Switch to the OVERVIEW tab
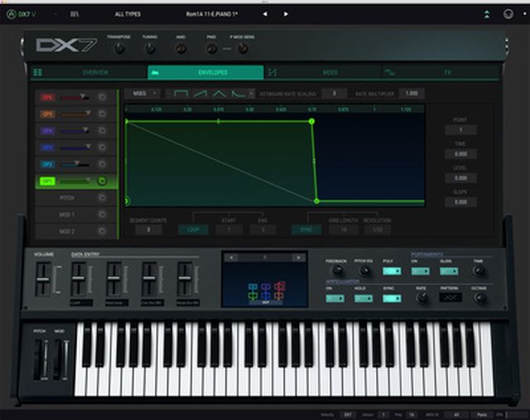530x420 pixels. tap(89, 72)
